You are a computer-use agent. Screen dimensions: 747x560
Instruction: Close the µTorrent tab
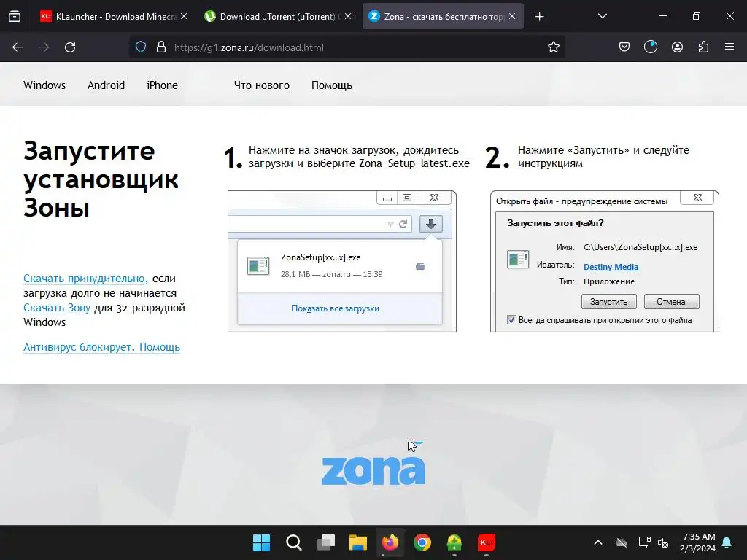point(348,16)
